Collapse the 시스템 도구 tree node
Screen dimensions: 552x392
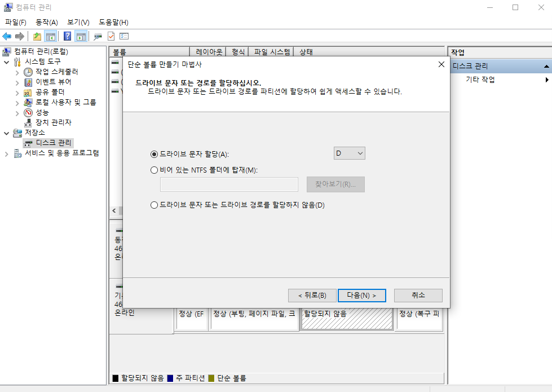(x=6, y=63)
